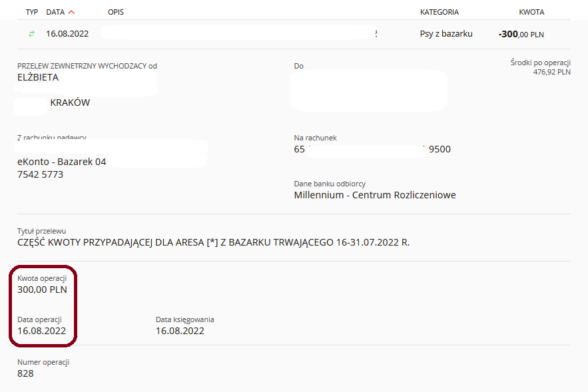Open the 'Psy z bazarku' category
The height and width of the screenshot is (392, 588).
446,33
